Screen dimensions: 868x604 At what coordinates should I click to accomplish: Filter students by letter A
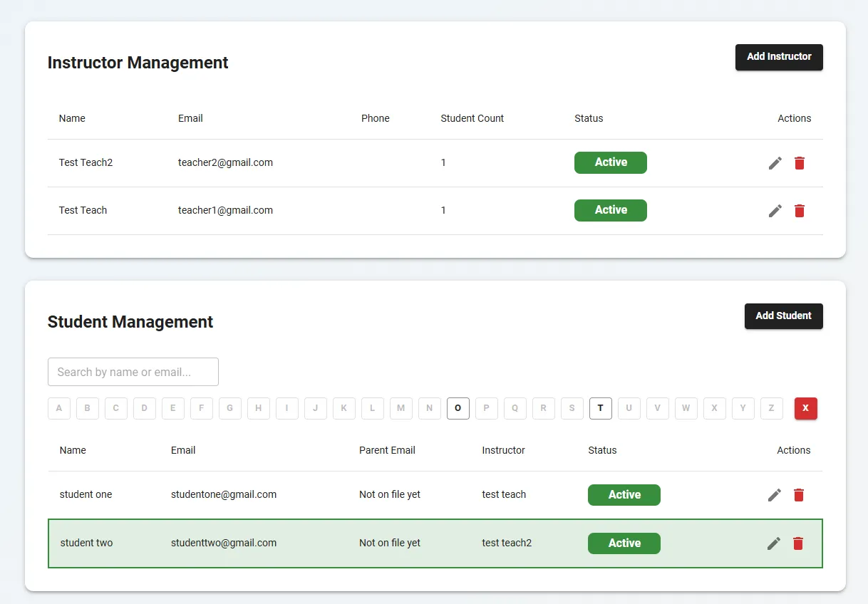[59, 408]
